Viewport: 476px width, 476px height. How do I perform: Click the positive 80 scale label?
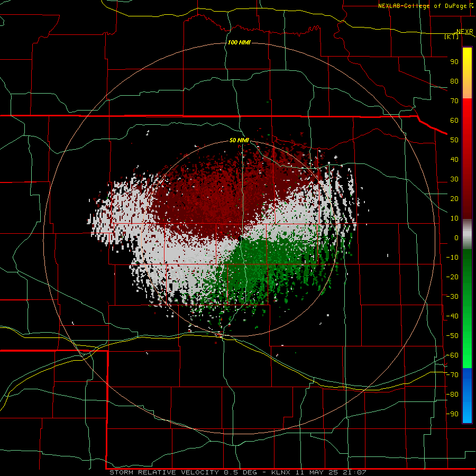(x=454, y=81)
